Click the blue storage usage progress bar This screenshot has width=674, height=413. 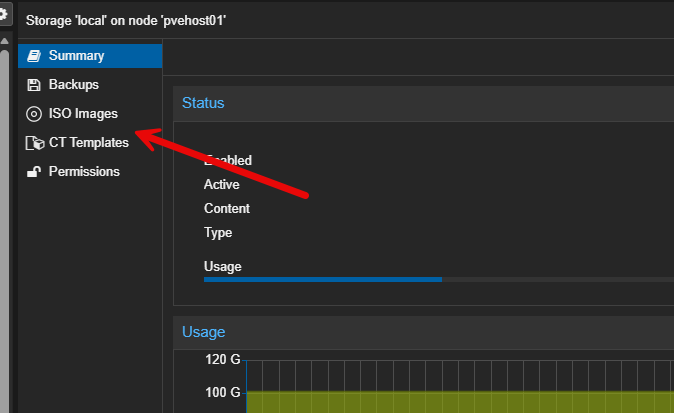point(323,279)
